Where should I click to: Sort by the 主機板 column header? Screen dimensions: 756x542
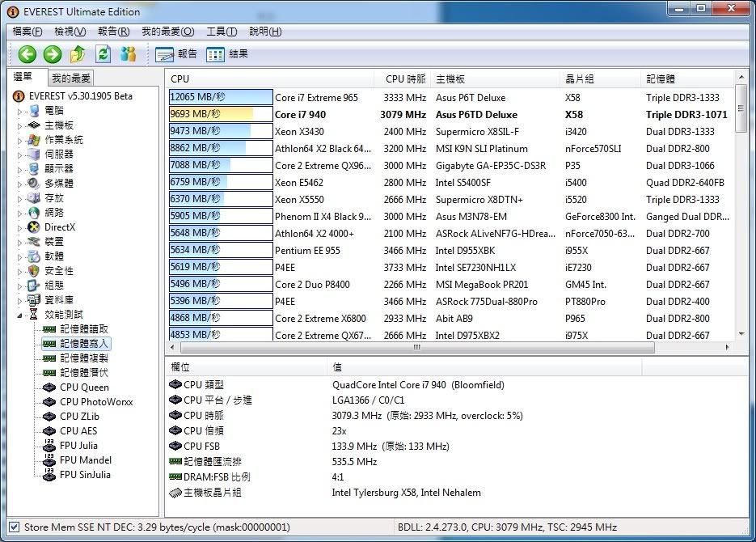click(495, 79)
